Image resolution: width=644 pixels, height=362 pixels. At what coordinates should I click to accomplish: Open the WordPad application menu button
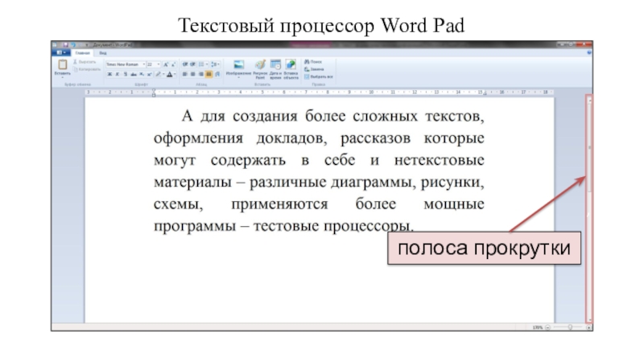(61, 52)
